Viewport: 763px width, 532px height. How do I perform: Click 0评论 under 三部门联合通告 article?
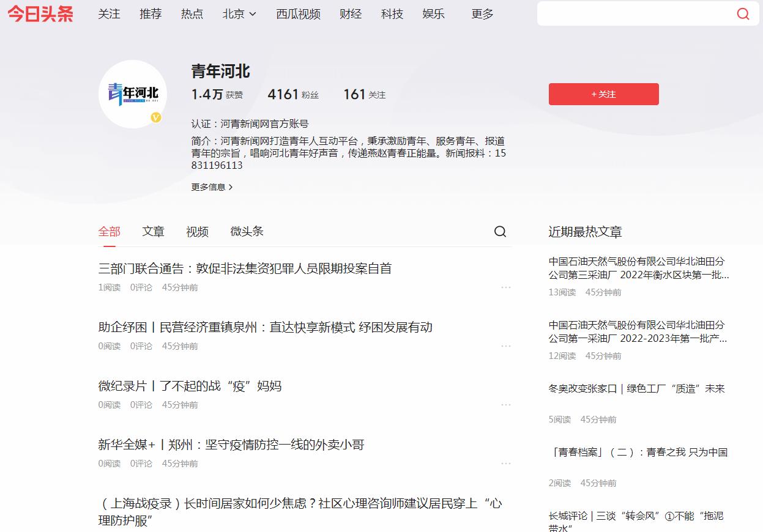pyautogui.click(x=141, y=287)
